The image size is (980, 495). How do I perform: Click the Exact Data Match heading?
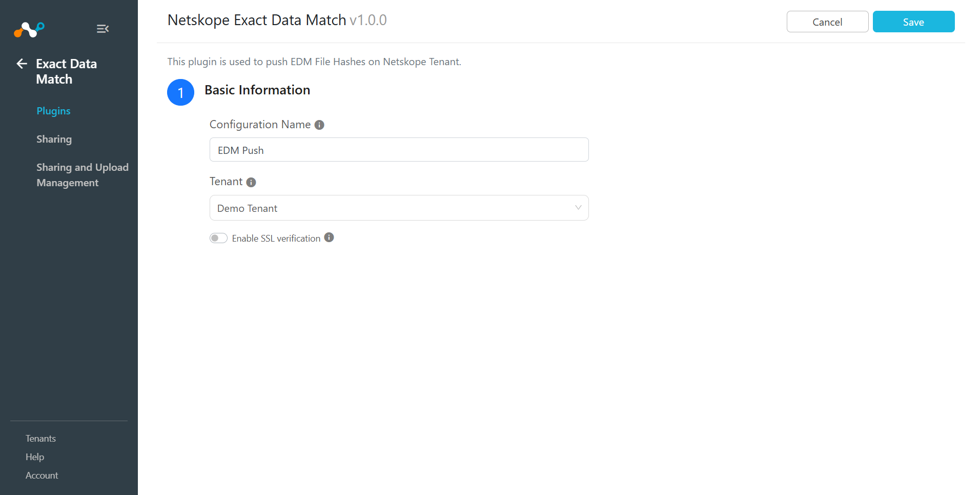point(66,71)
